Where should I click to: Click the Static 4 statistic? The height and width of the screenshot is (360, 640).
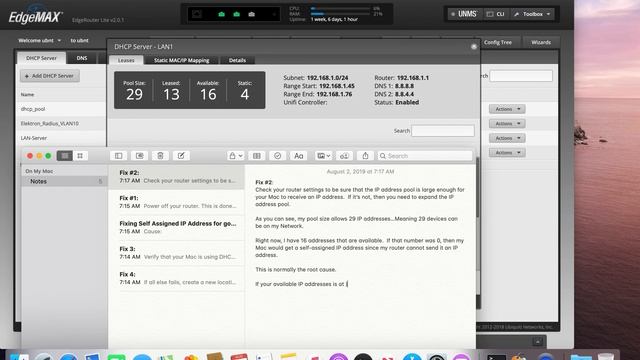244,90
